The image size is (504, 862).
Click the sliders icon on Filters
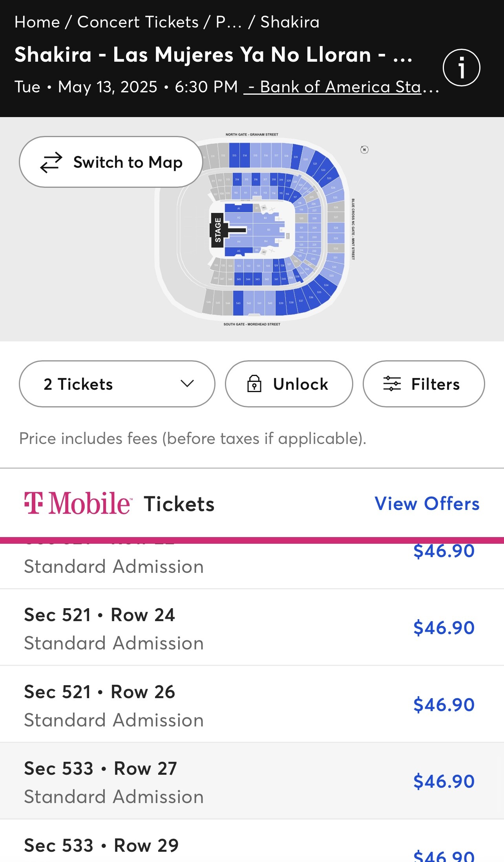point(392,384)
